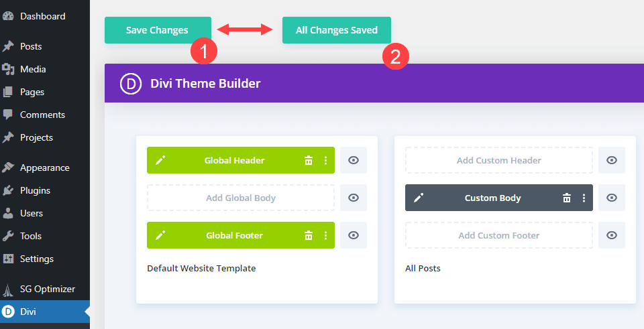This screenshot has height=329, width=644.
Task: Toggle visibility of the Custom Body
Action: 612,198
